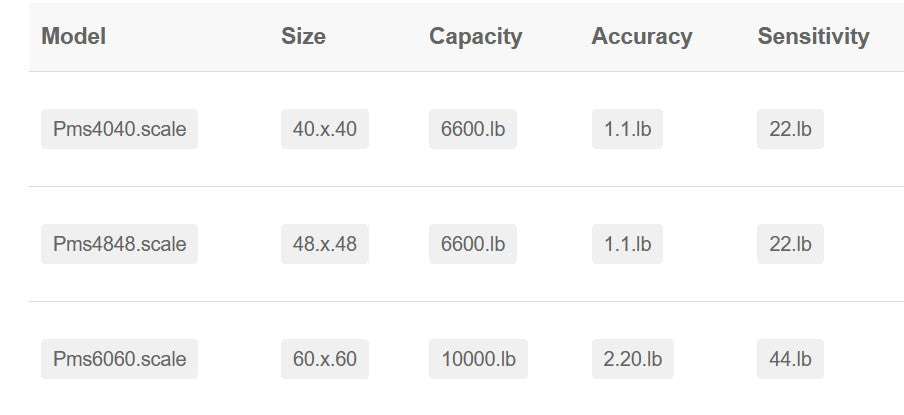The height and width of the screenshot is (415, 904).
Task: Click 22.lb sensitivity for Pms4040
Action: pos(790,129)
